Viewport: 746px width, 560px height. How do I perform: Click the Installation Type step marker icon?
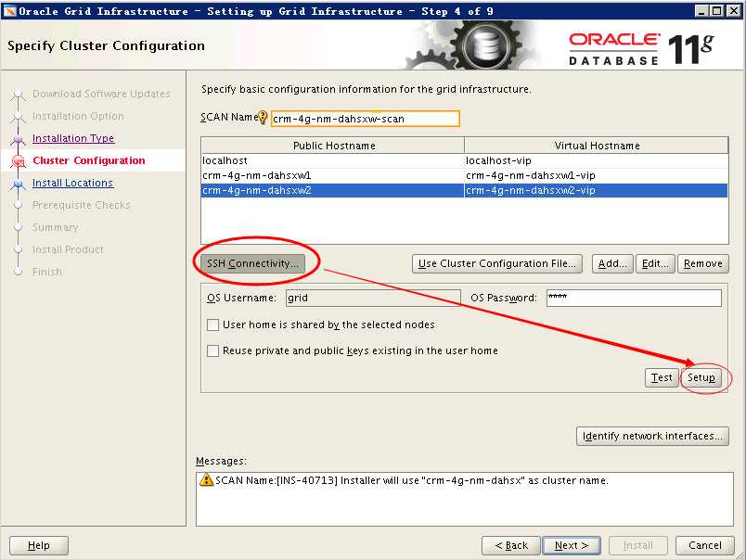(x=18, y=139)
